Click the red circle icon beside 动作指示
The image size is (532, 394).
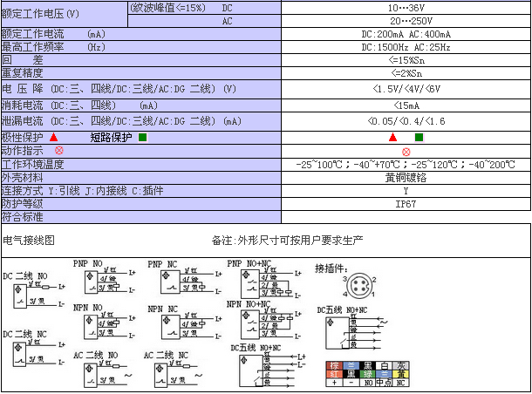point(59,150)
